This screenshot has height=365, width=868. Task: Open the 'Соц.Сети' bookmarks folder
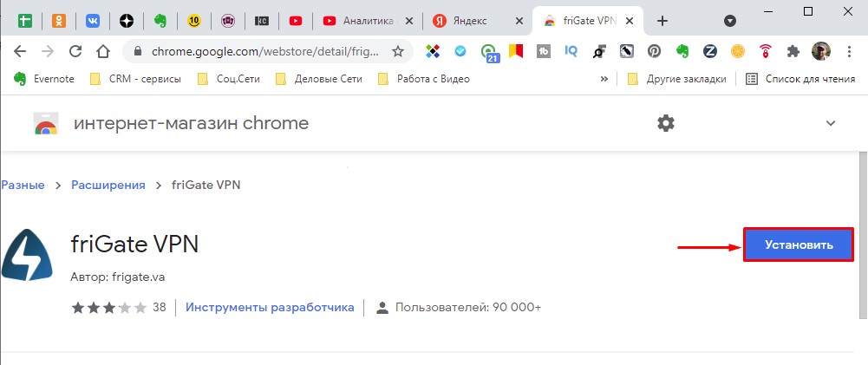point(227,79)
